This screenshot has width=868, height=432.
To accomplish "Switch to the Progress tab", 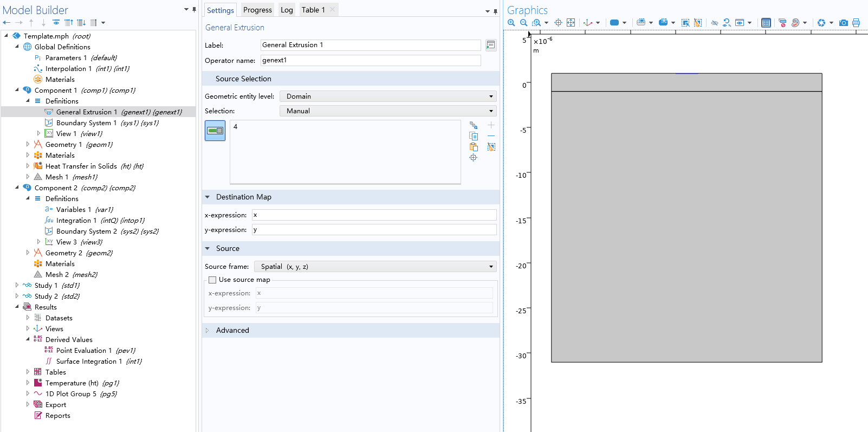I will 257,10.
